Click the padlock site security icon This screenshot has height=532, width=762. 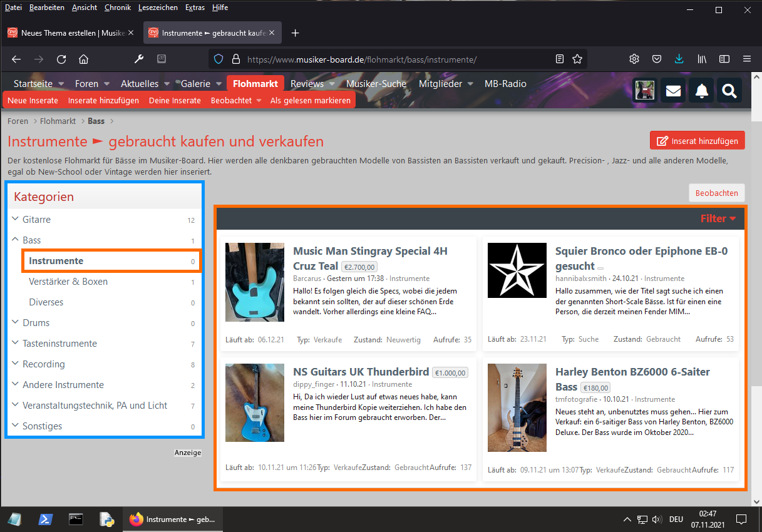click(236, 59)
